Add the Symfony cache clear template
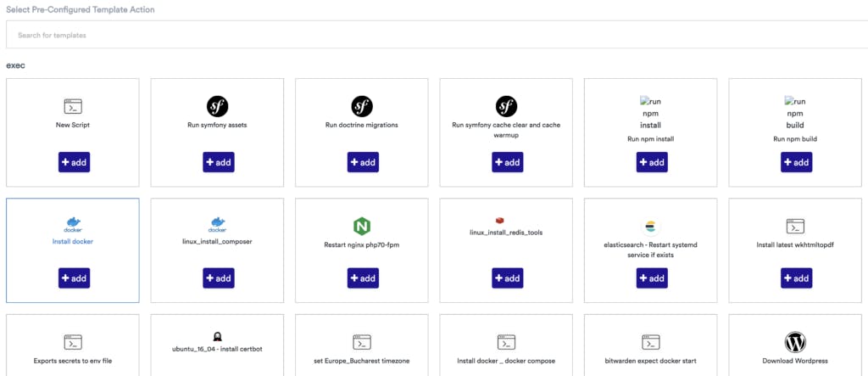Screen dimensions: 868x376 [507, 162]
